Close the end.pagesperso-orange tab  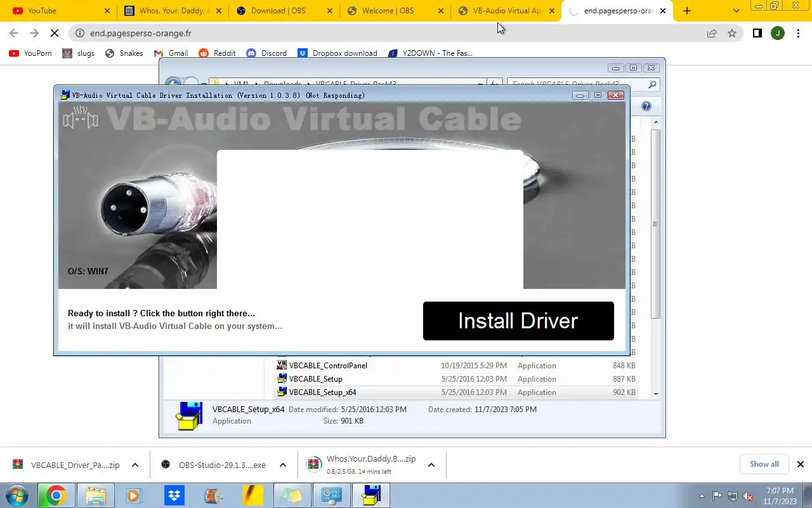point(664,11)
